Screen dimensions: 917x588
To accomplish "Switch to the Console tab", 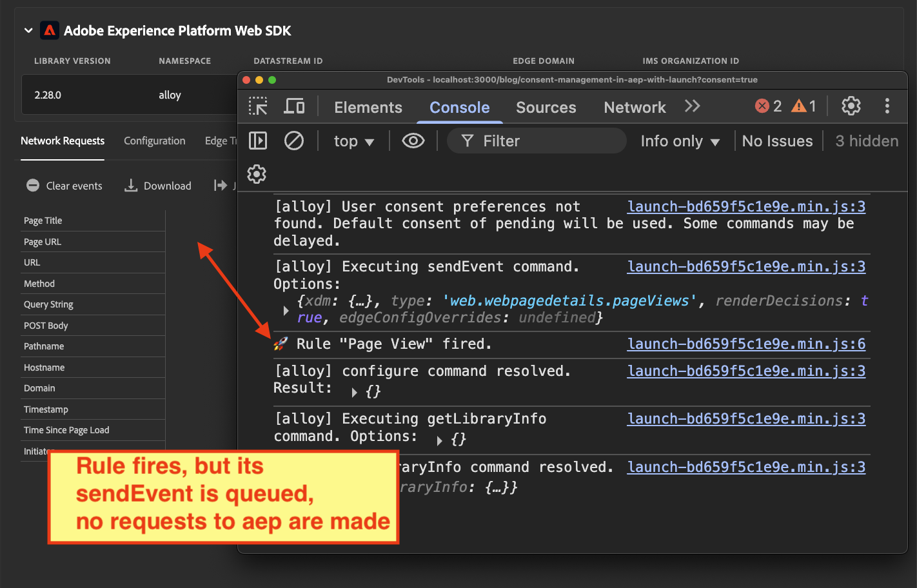I will (460, 107).
